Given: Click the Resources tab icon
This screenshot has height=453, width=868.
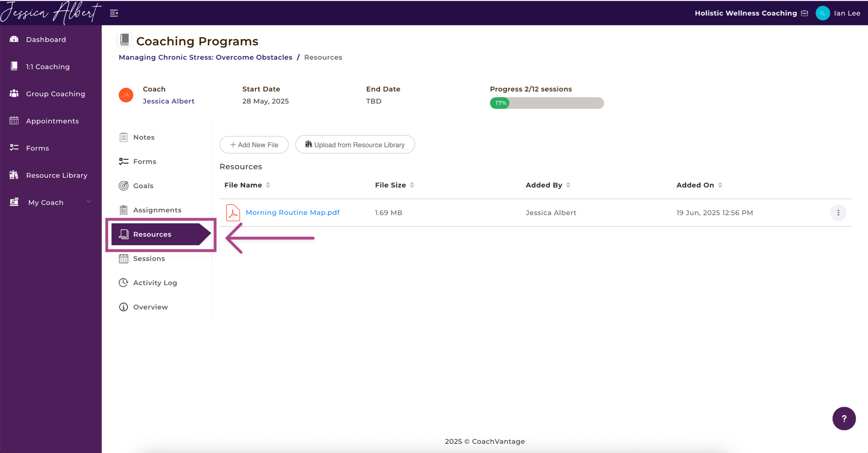Looking at the screenshot, I should [x=123, y=234].
